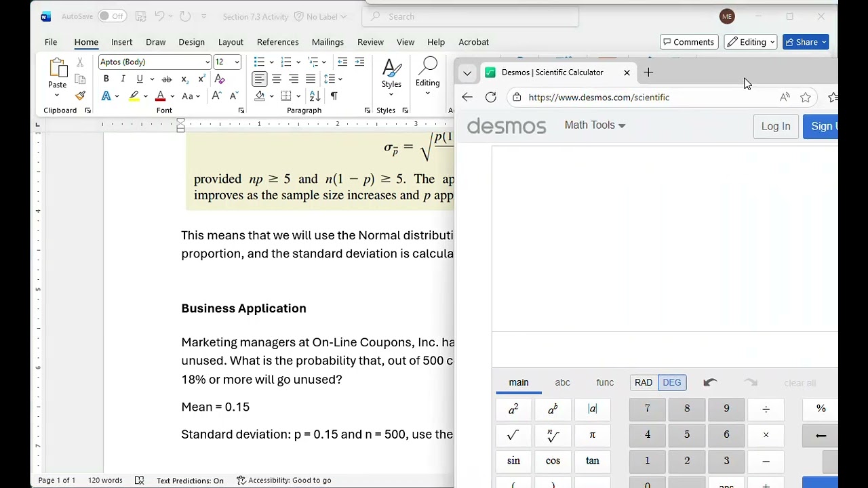Add Desmos page to favorites star
Screen dimensions: 868x488
tap(806, 98)
